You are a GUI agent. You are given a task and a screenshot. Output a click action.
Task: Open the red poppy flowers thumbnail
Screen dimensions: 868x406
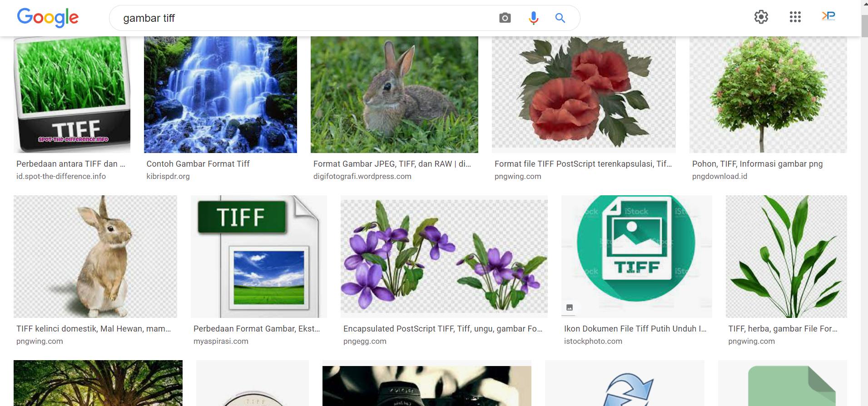click(x=584, y=94)
